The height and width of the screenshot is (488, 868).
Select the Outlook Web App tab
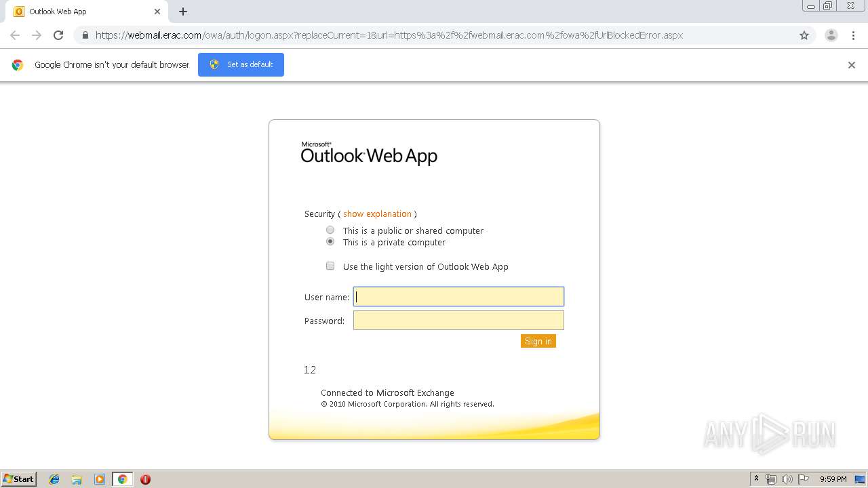coord(87,12)
